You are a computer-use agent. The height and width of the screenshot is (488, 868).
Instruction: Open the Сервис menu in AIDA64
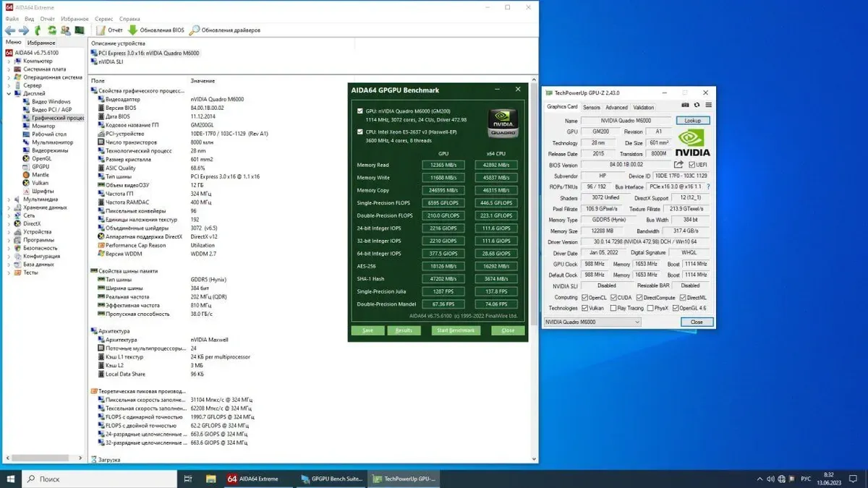tap(103, 18)
